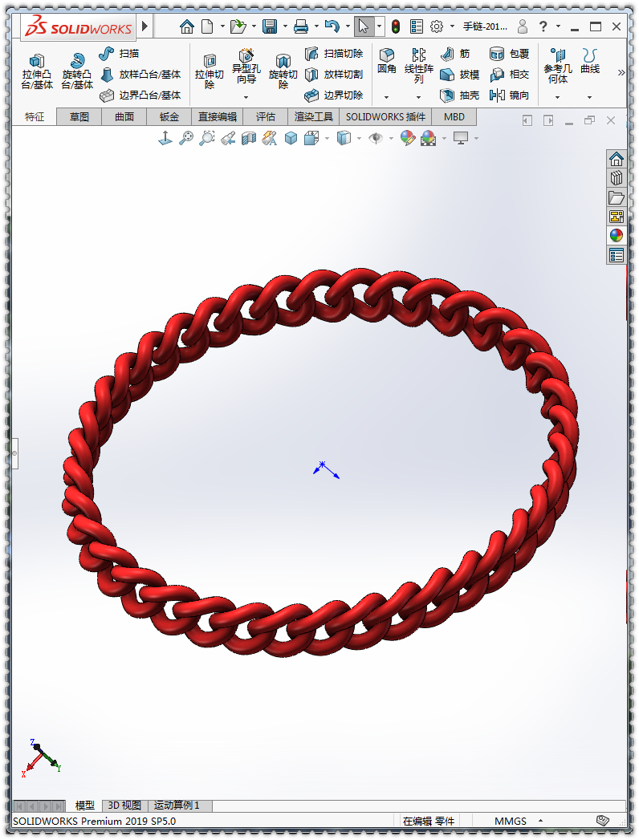Viewport: 639px width, 840px height.
Task: Click Apply Scene icon in view toolbar
Action: 429,138
